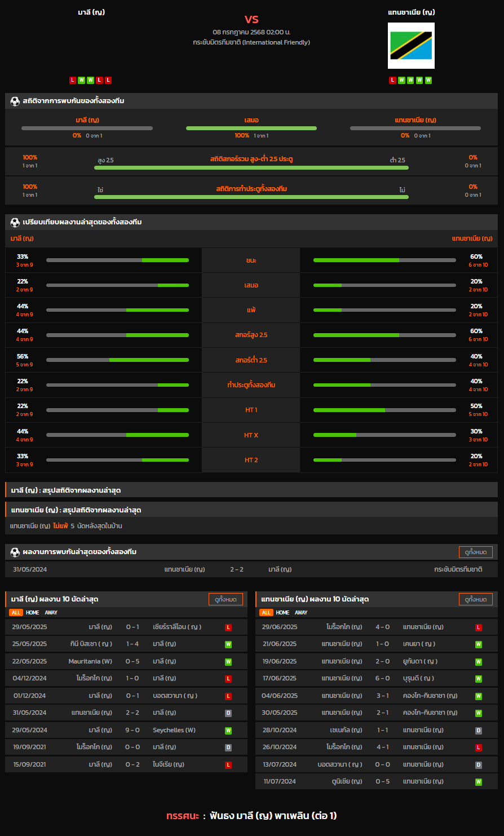
Task: Click W badge for 17/06/2025 Tanzania match
Action: tap(479, 679)
